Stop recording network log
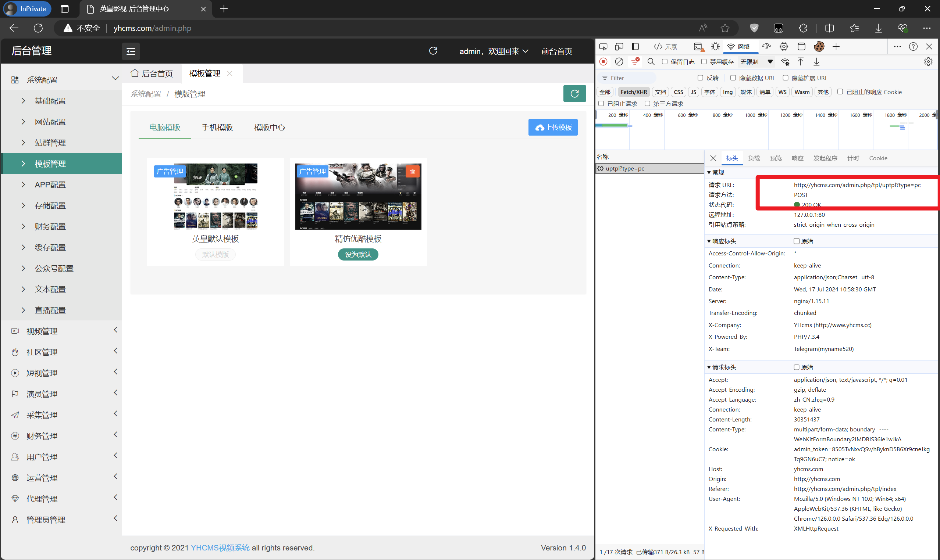 click(603, 62)
